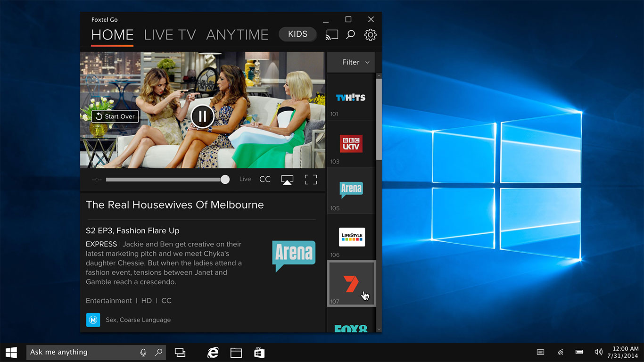Open Task View on the taskbar
Image resolution: width=644 pixels, height=362 pixels.
pyautogui.click(x=180, y=352)
